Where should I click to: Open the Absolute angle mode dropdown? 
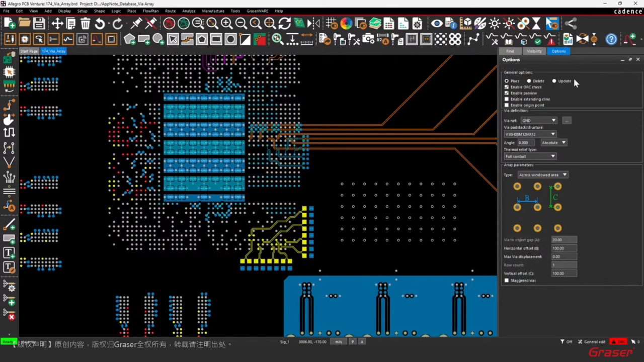[x=554, y=143]
